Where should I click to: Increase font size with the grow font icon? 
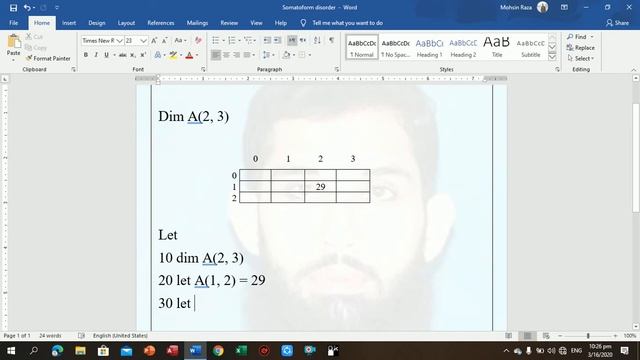[x=154, y=40]
